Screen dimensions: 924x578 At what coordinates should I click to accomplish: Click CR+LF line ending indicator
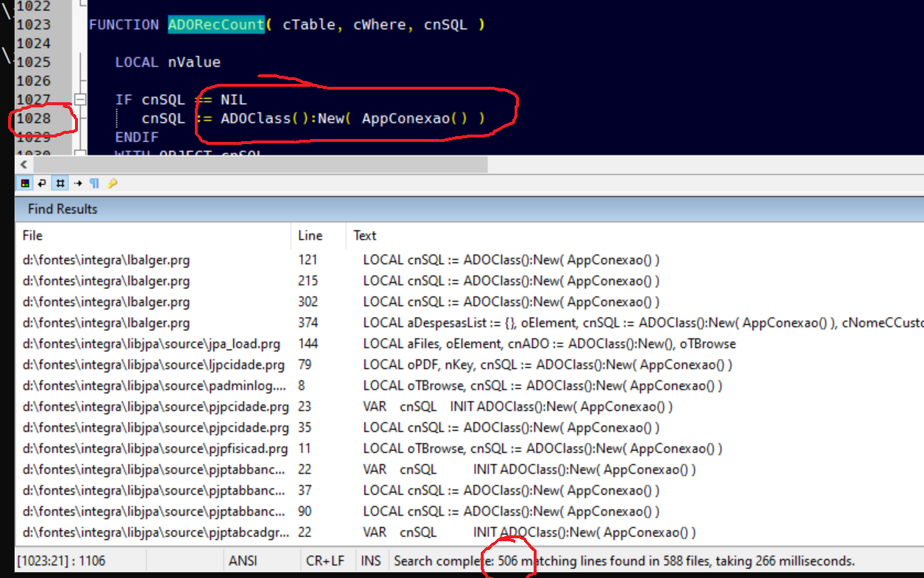click(325, 561)
